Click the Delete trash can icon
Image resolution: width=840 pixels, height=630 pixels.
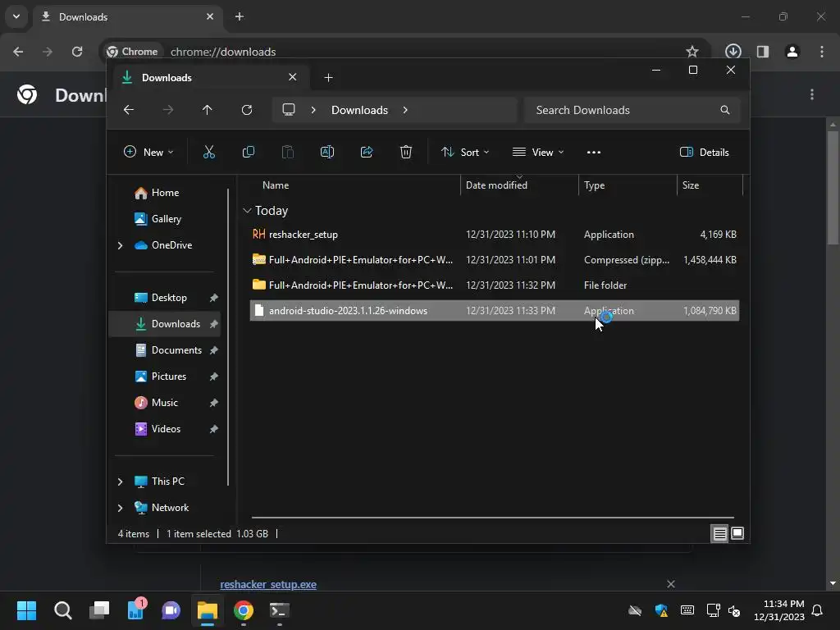click(406, 152)
